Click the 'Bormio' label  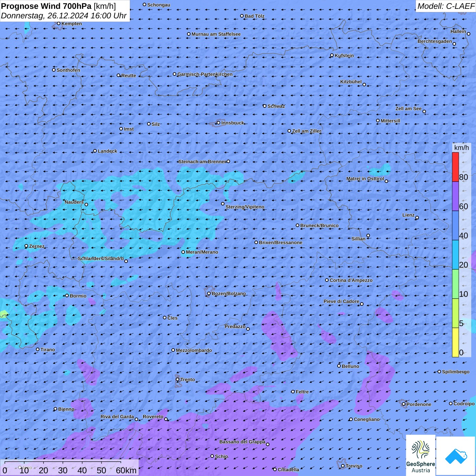coord(78,296)
